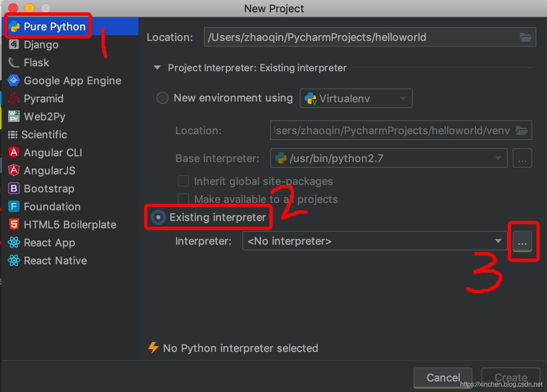Select AngularJS project type

click(70, 170)
